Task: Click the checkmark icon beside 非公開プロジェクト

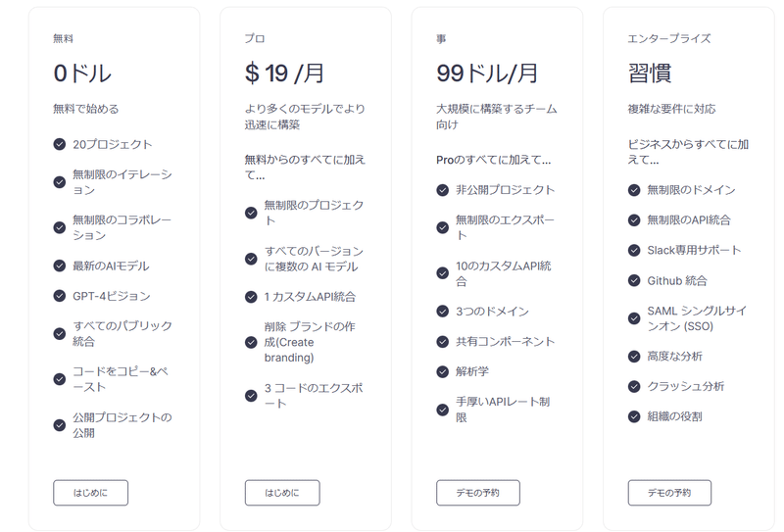Action: click(x=443, y=190)
